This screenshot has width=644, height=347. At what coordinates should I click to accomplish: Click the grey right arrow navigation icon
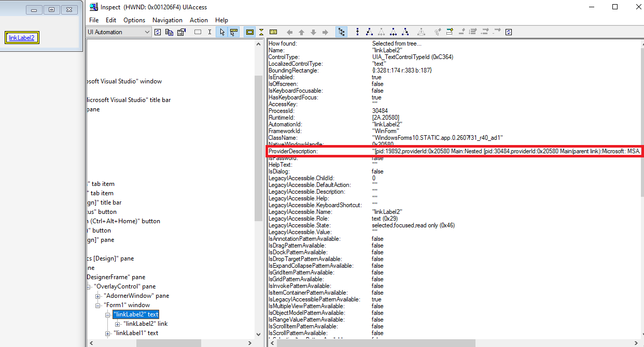click(x=325, y=32)
